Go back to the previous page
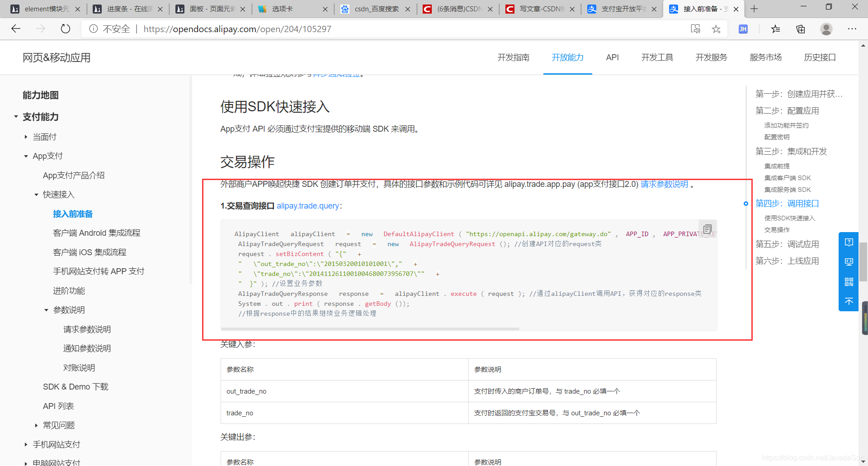The width and height of the screenshot is (868, 466). [16, 29]
